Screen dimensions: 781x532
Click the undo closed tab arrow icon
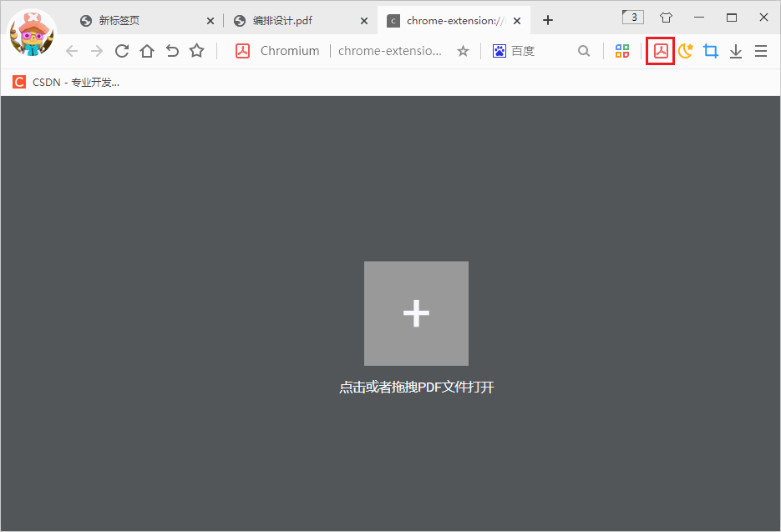[172, 51]
